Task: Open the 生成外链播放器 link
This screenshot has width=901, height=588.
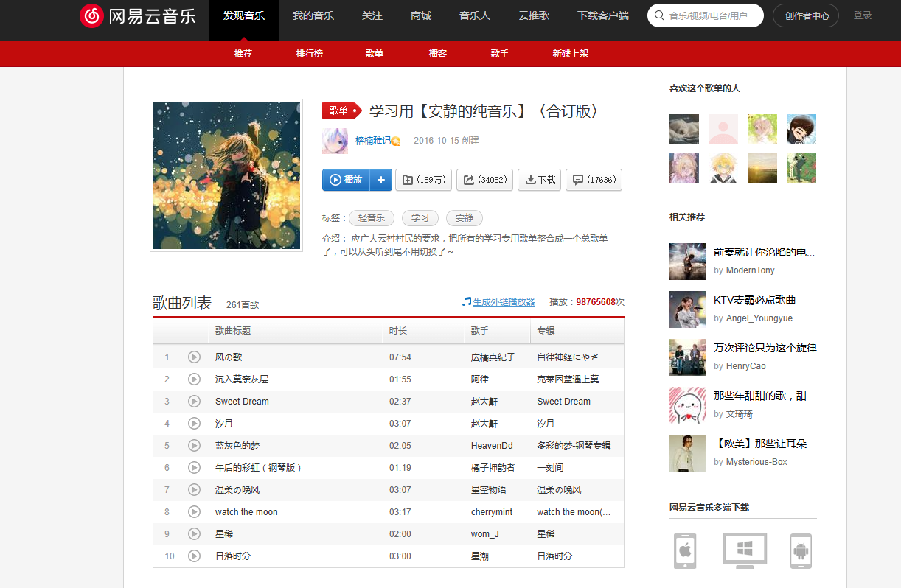Action: tap(504, 302)
